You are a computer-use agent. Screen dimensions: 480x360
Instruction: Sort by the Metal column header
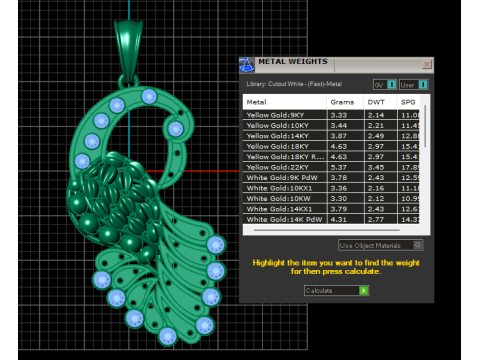285,102
